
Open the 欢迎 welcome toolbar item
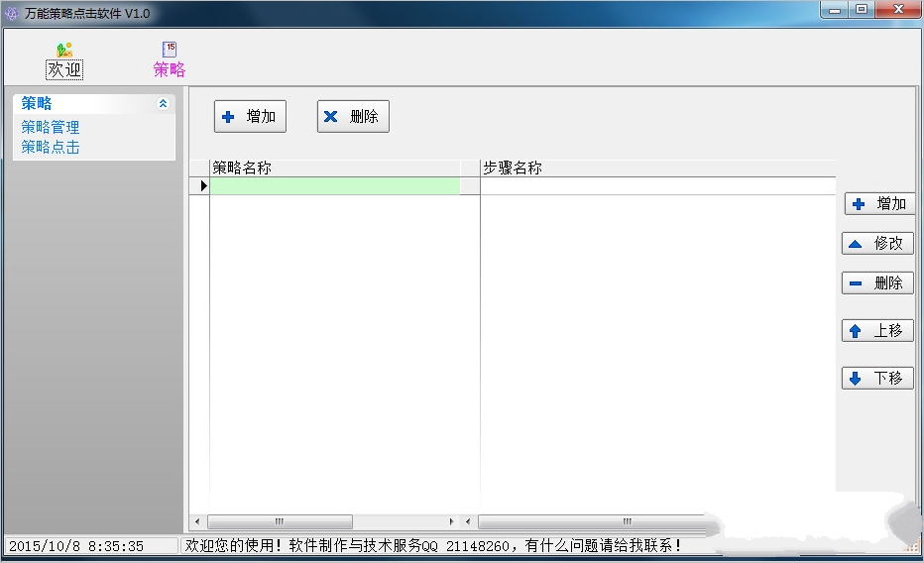[64, 60]
